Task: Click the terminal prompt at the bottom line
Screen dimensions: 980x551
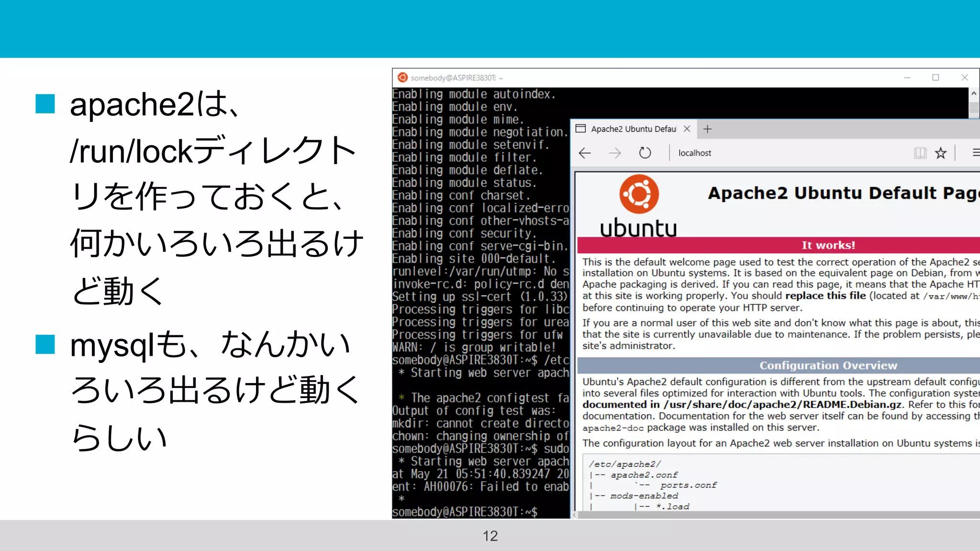Action: pyautogui.click(x=465, y=512)
